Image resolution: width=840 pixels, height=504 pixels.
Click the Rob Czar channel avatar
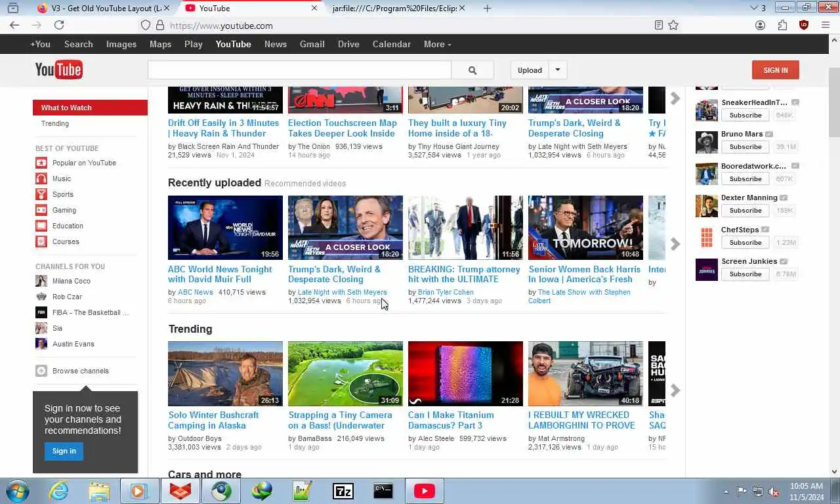click(x=41, y=297)
